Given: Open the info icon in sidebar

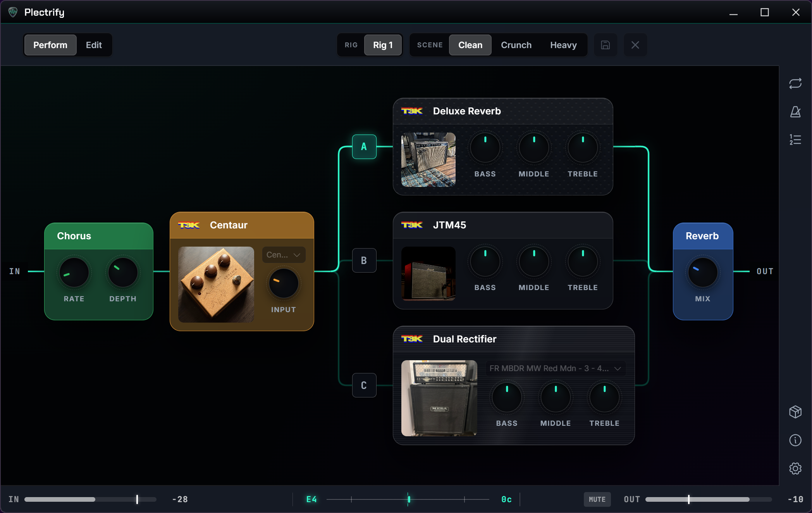Looking at the screenshot, I should (795, 440).
